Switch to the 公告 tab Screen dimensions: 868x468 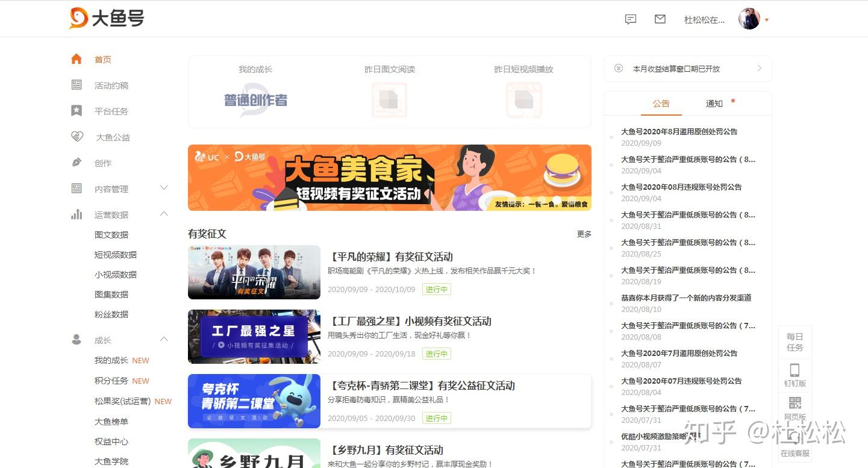tap(661, 104)
